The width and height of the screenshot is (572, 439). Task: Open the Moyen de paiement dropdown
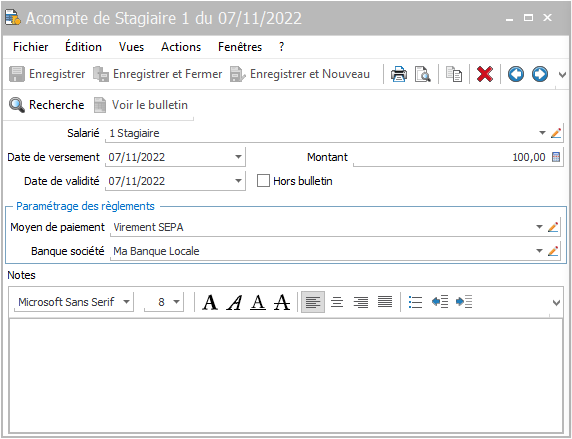(539, 227)
